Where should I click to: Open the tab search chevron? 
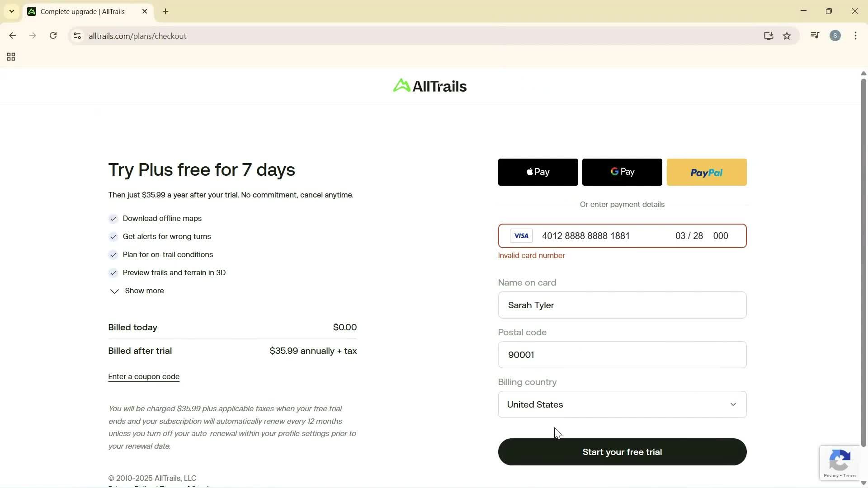pyautogui.click(x=11, y=11)
